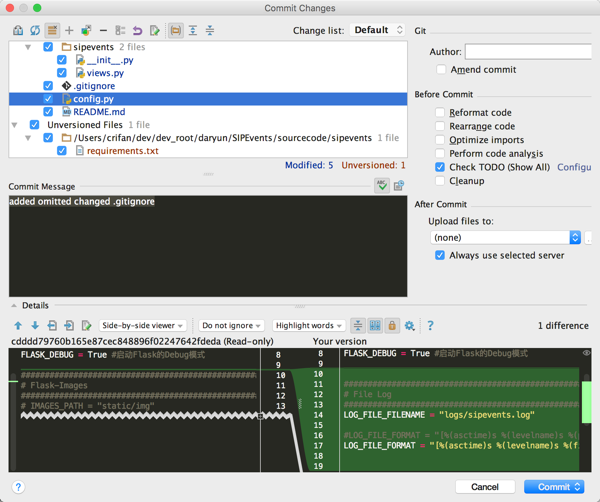Select views.py in the file tree
Screen dimensions: 600x502
pos(105,73)
